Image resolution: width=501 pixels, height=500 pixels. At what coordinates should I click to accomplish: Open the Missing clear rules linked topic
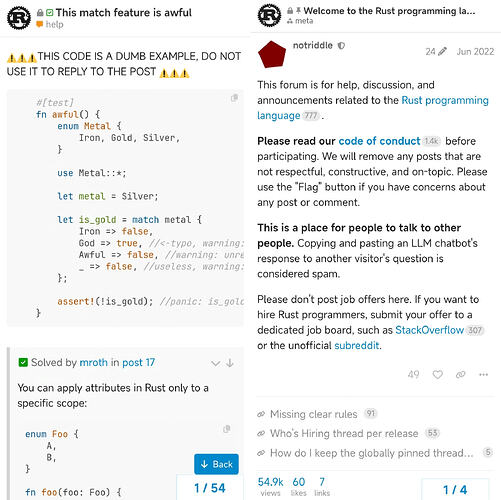point(313,414)
